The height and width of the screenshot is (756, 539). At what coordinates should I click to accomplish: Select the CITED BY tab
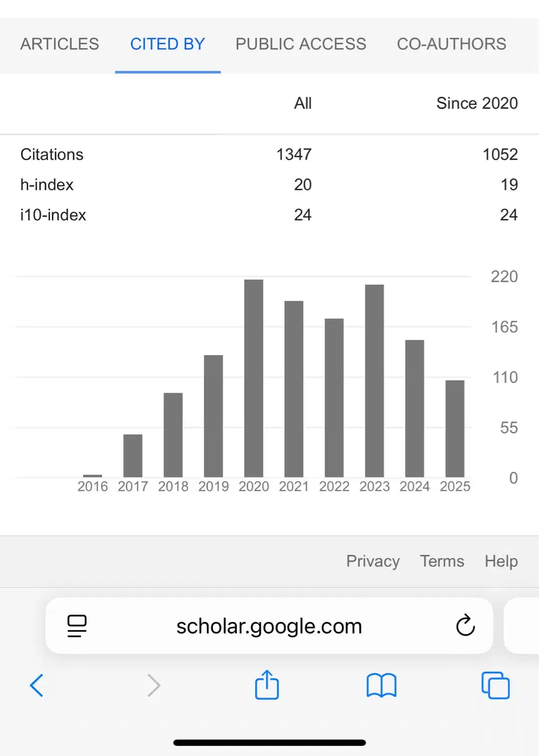167,44
